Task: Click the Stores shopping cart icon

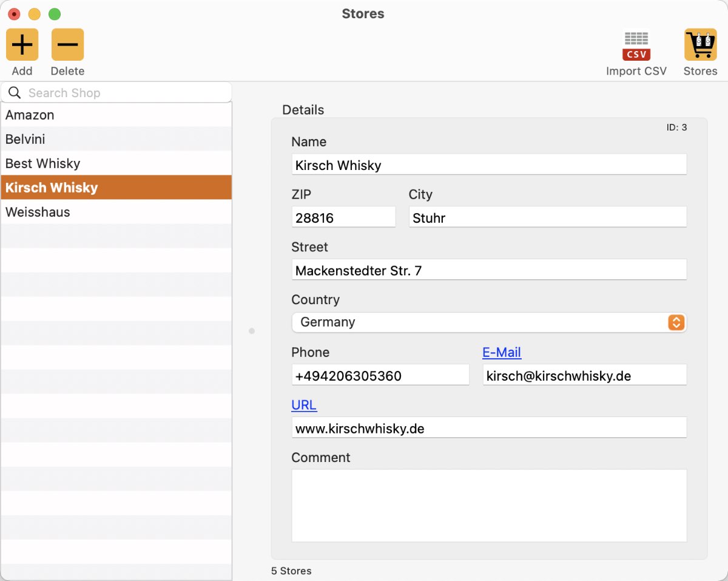Action: (x=700, y=45)
